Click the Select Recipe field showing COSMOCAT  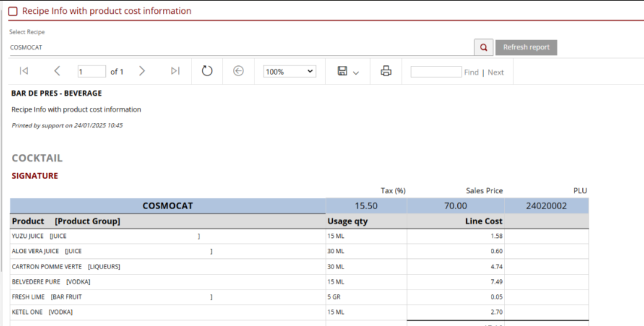click(239, 47)
